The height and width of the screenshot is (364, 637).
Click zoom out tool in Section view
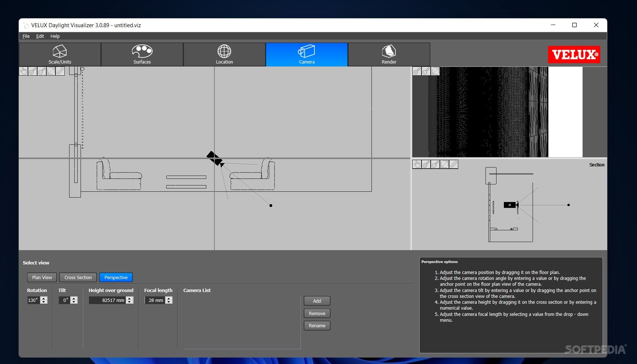(435, 164)
